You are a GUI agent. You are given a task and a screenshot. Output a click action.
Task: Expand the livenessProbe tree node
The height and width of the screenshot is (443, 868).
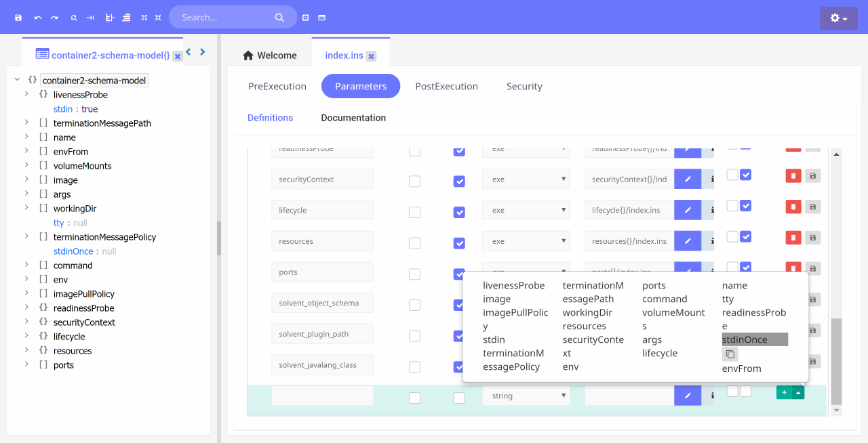coord(26,95)
